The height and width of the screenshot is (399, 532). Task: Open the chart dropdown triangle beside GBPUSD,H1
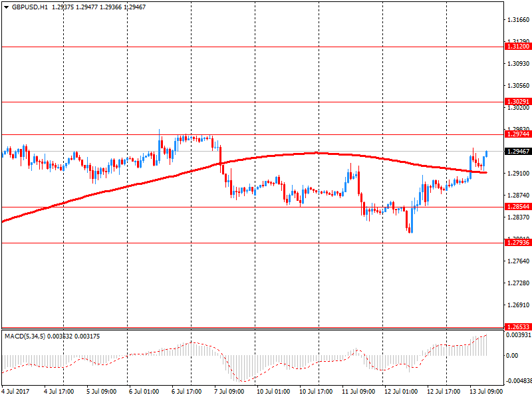(6, 7)
